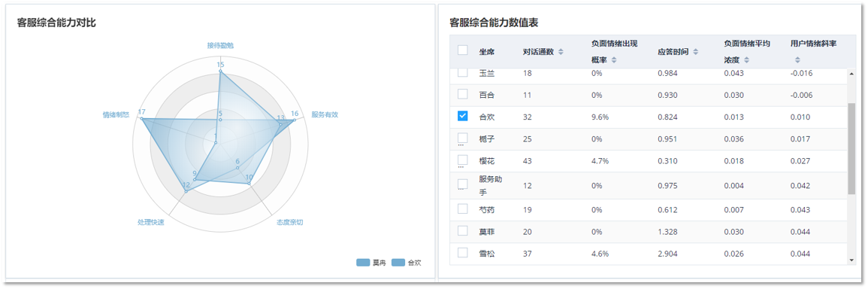
Task: Click the table scrollbar down arrow
Action: 851,260
